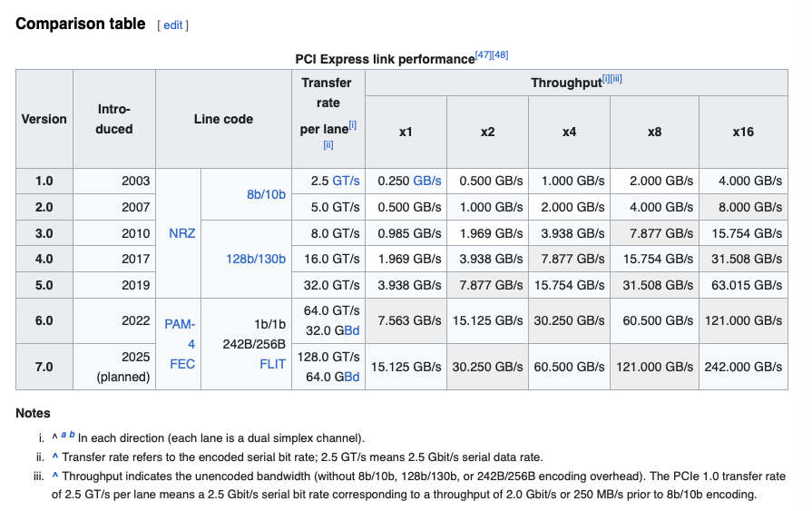Click the version 3.0 row header
This screenshot has height=511, width=812.
44,233
